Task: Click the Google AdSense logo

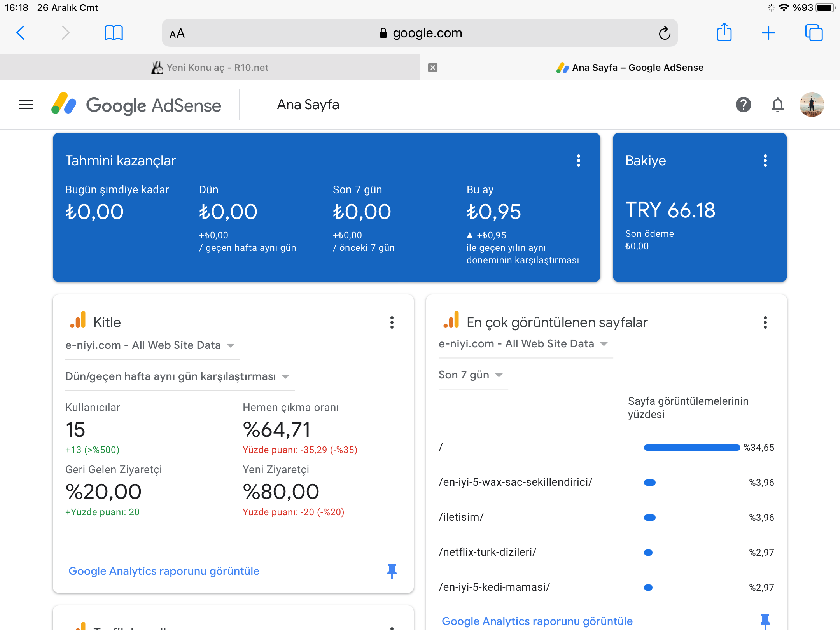Action: (x=136, y=105)
